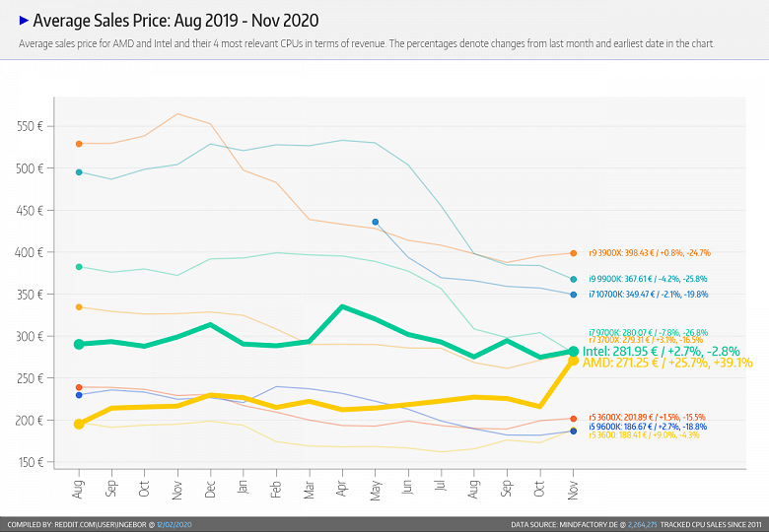Click the i7 10700K blue starting dot at May
769x532 pixels.
376,223
